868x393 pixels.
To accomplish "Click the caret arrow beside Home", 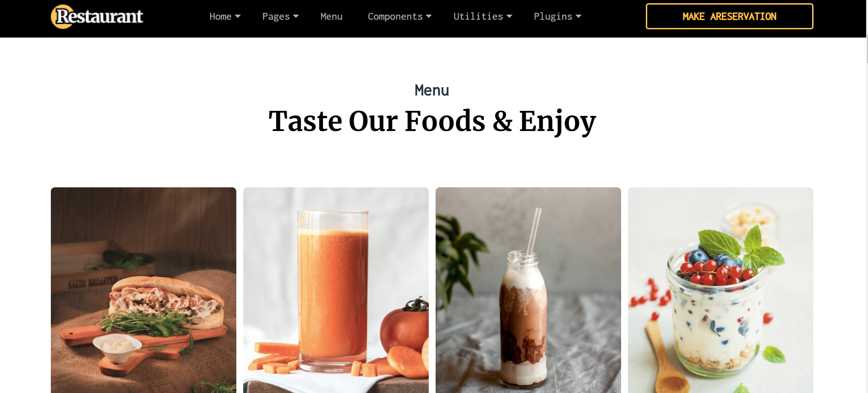I will coord(238,16).
